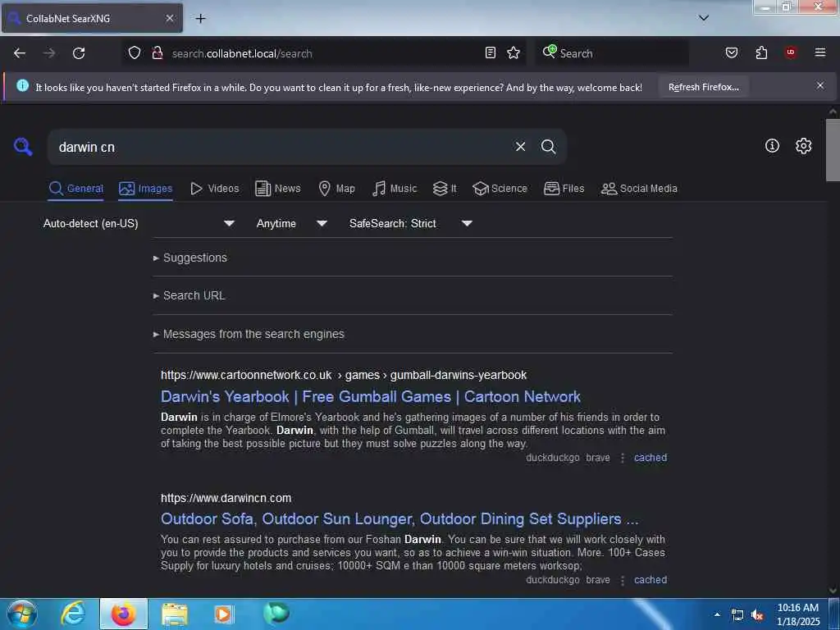Open the Anytime time range dropdown
840x630 pixels.
[x=291, y=223]
